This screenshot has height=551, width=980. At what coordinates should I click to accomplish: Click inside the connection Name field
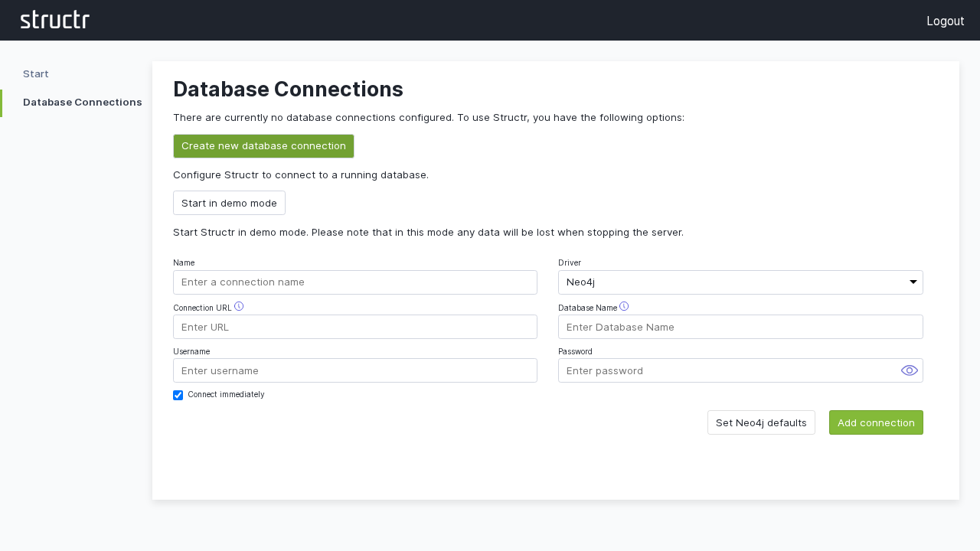pyautogui.click(x=354, y=282)
